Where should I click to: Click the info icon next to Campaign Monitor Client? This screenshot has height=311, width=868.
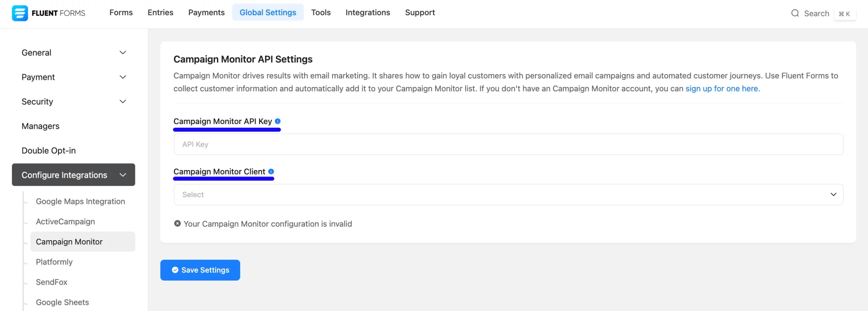(271, 171)
